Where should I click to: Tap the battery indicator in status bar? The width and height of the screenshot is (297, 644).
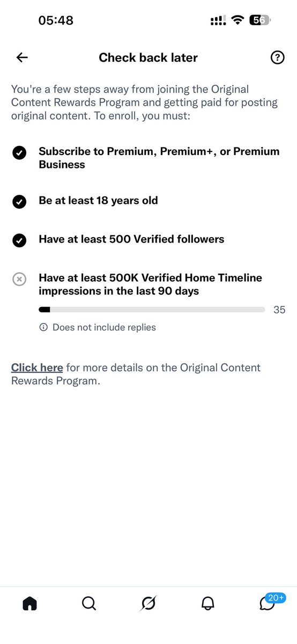pos(262,20)
